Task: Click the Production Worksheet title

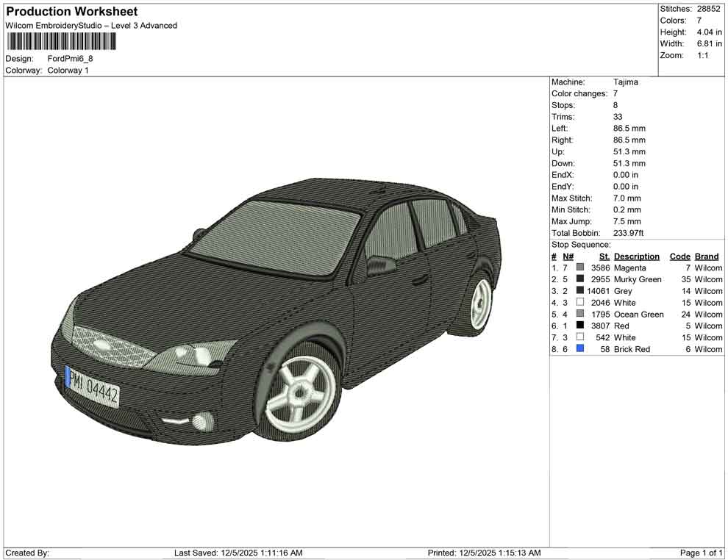Action: click(72, 12)
